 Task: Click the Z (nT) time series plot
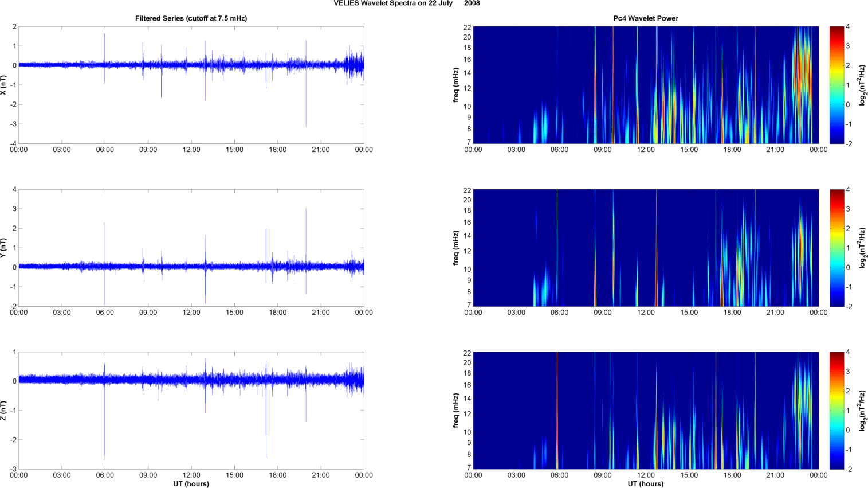click(x=191, y=411)
